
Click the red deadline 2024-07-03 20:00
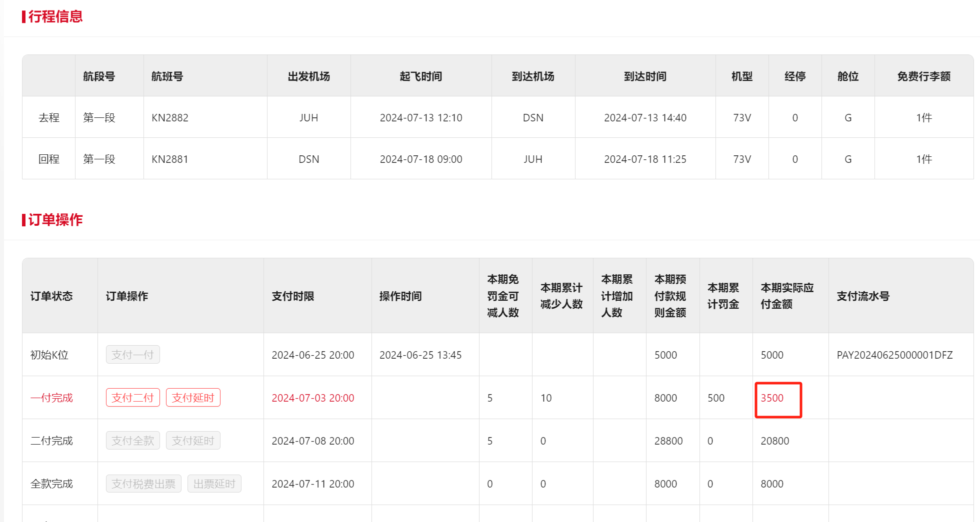pos(312,398)
